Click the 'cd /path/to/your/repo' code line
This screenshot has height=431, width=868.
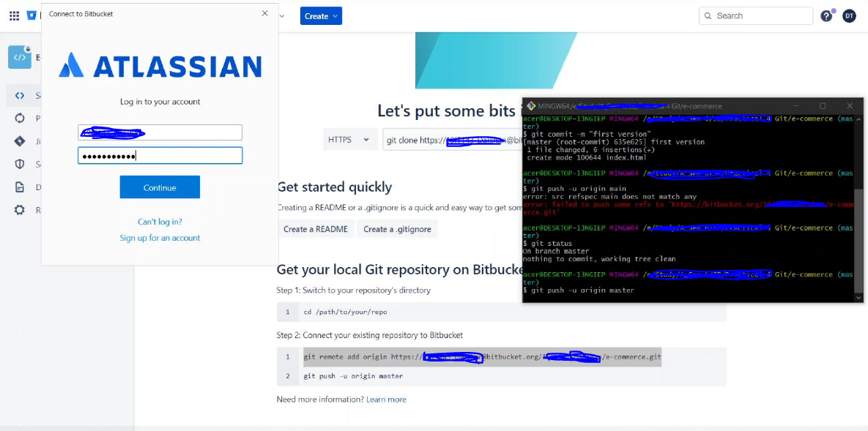[346, 312]
